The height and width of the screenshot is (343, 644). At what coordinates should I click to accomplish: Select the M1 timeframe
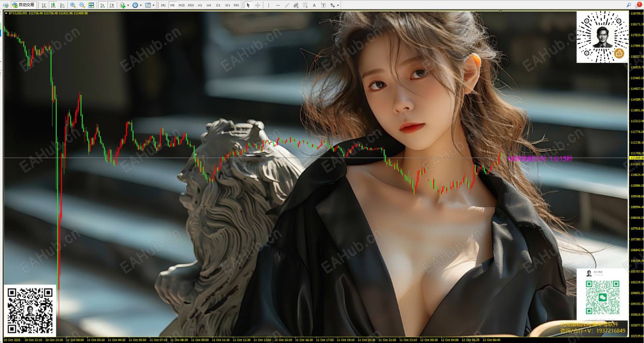(163, 5)
